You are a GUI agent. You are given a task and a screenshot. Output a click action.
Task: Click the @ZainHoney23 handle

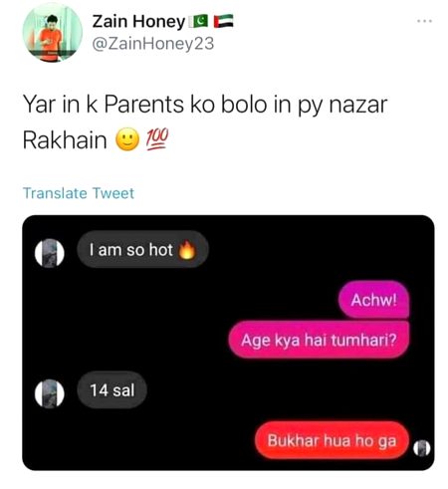[x=152, y=44]
